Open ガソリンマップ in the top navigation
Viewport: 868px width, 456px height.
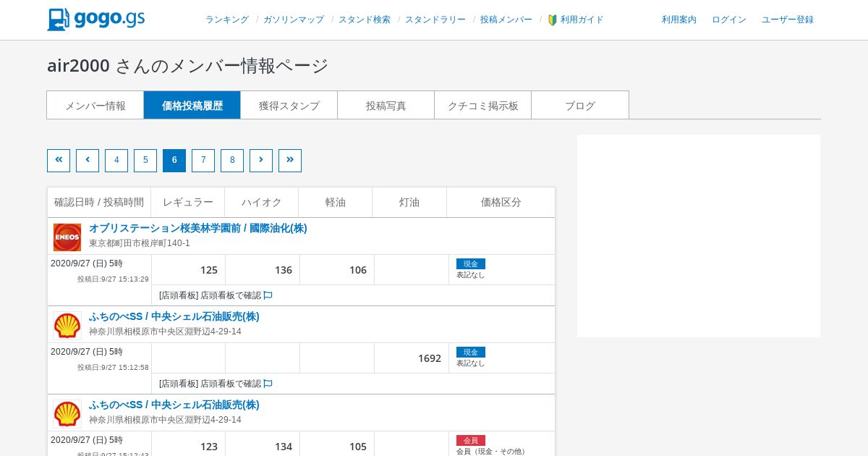click(294, 20)
